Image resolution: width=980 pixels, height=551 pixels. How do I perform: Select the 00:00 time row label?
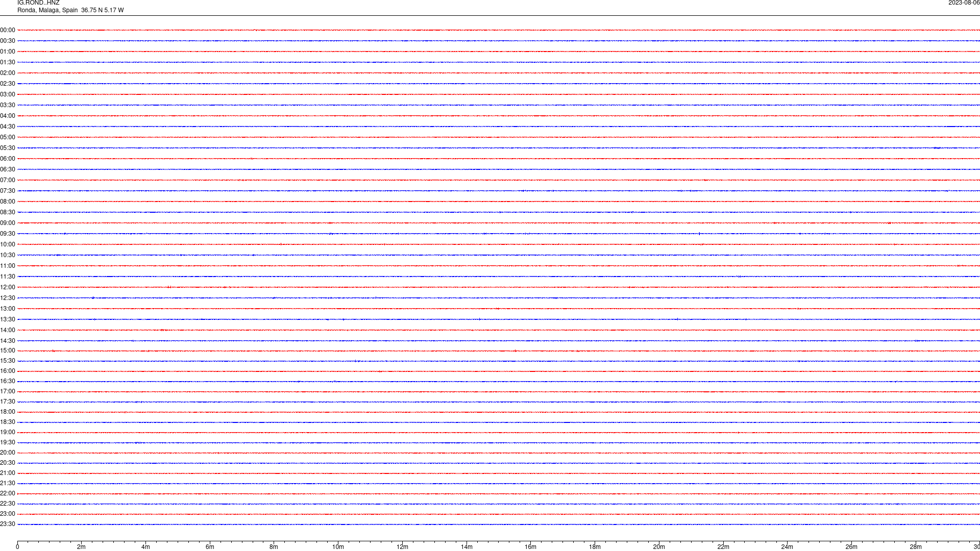point(8,30)
